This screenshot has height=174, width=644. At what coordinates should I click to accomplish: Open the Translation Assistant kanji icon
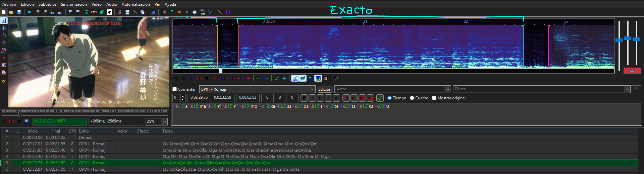[x=109, y=12]
